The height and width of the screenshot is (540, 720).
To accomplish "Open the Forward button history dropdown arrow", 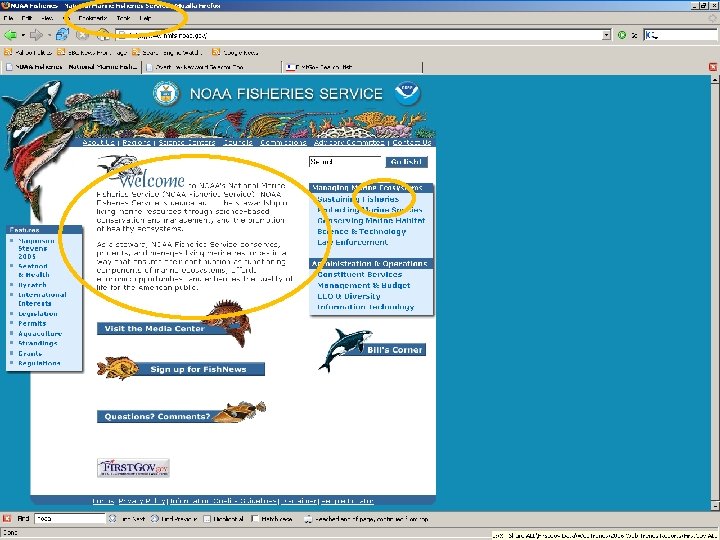I will 49,35.
